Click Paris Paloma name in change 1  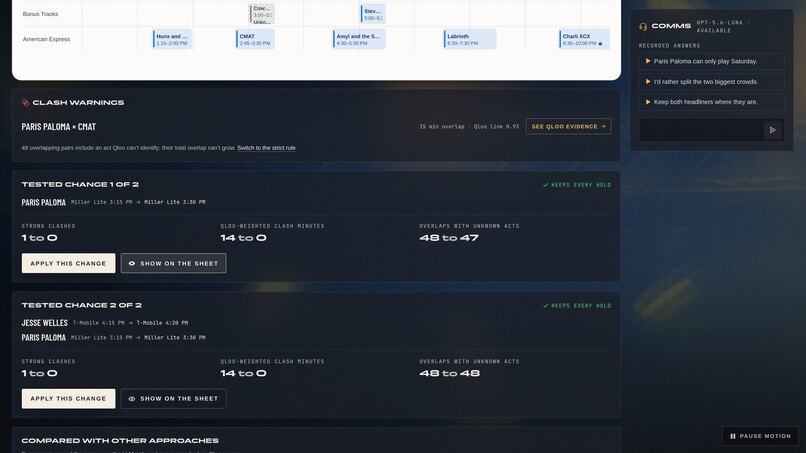pyautogui.click(x=44, y=202)
